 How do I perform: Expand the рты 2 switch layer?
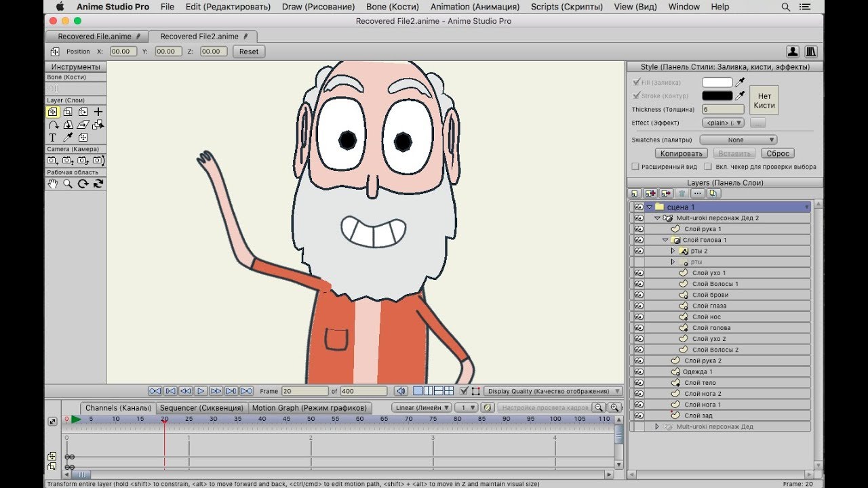click(x=673, y=251)
